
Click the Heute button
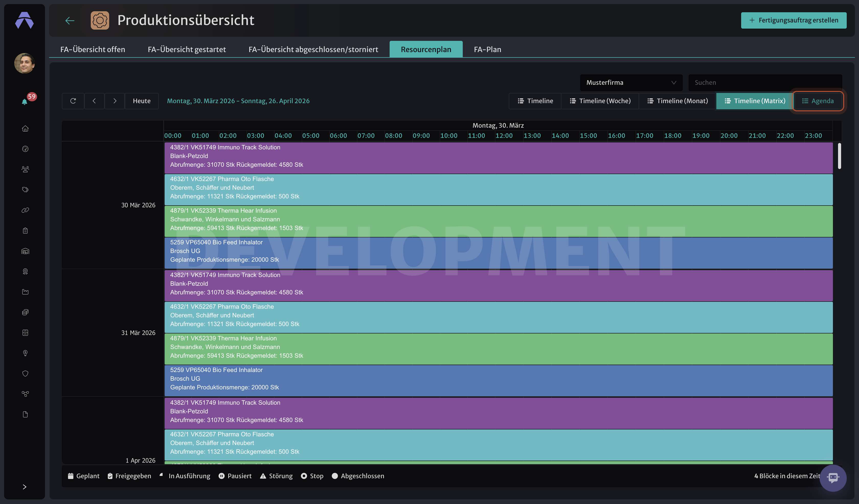142,101
